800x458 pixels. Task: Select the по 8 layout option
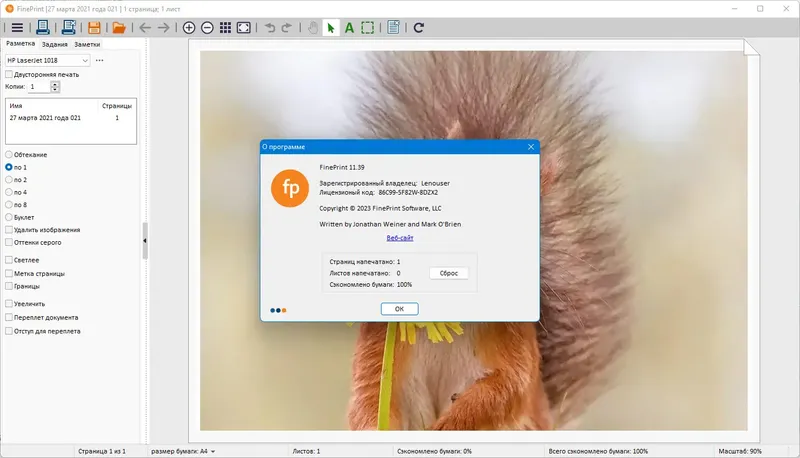[9, 205]
